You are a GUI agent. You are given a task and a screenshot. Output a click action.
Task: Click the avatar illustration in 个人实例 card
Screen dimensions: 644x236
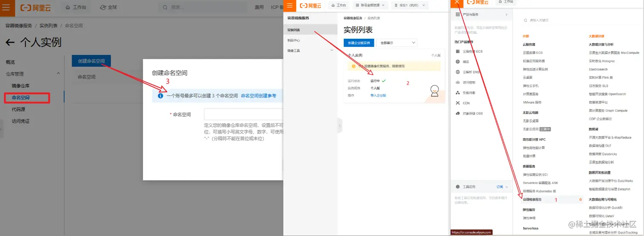[434, 91]
